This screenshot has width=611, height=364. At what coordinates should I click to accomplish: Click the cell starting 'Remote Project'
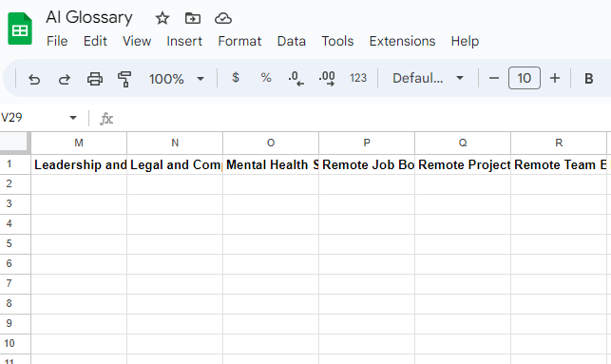pos(463,164)
